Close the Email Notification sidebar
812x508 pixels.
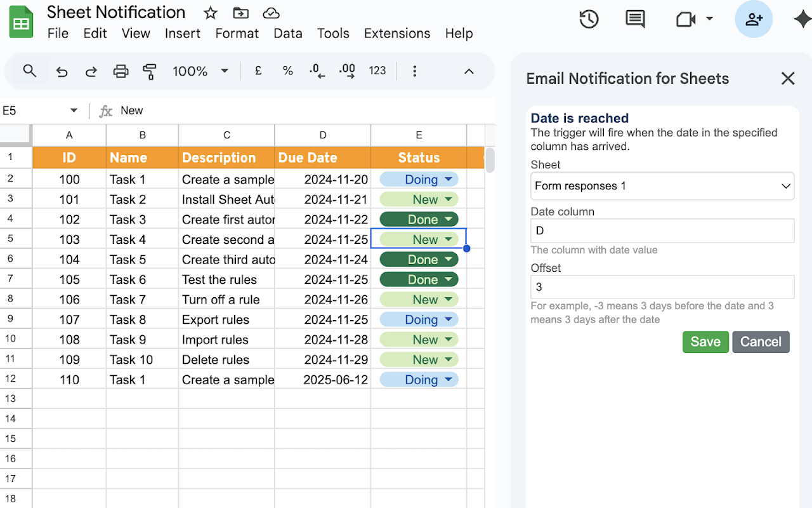(x=788, y=78)
